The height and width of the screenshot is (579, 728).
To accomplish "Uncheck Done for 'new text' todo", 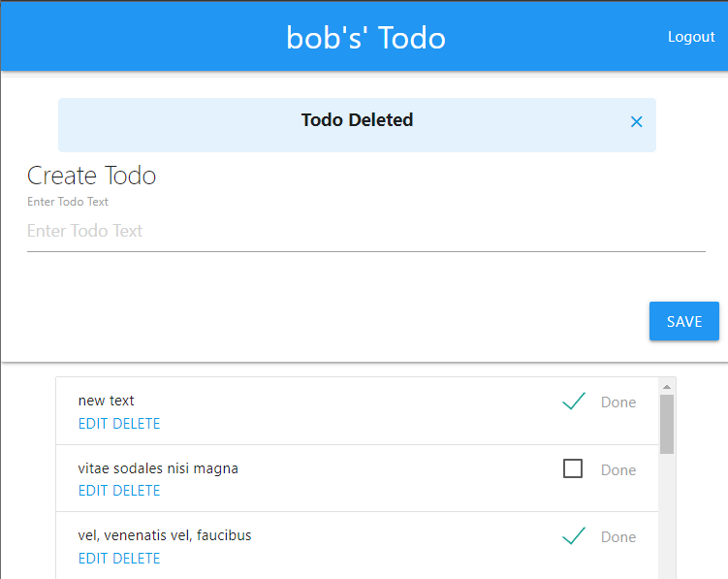I will click(x=574, y=402).
